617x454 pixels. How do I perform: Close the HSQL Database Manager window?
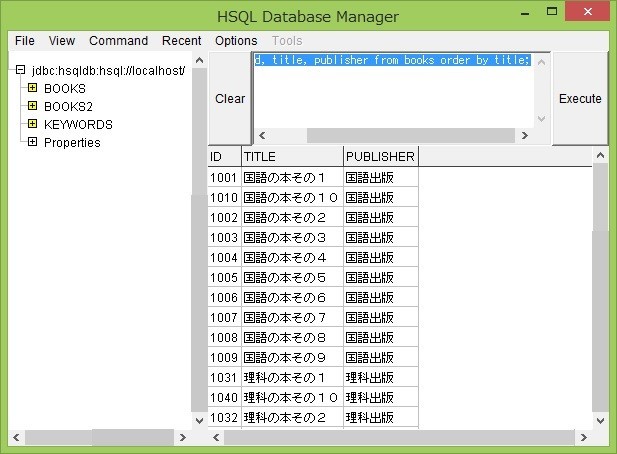pyautogui.click(x=587, y=11)
